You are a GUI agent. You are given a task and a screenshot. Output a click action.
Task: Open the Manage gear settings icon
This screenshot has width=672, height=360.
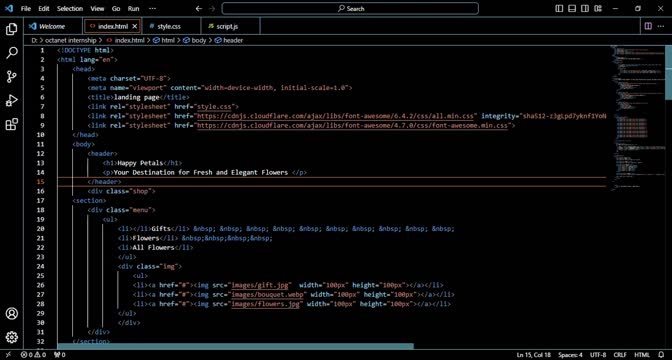[x=12, y=337]
